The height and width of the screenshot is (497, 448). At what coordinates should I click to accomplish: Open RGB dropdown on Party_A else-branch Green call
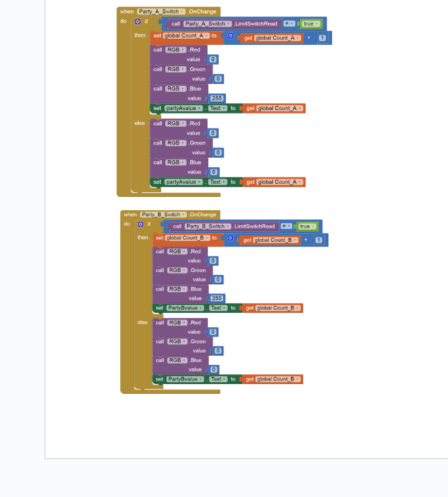pyautogui.click(x=176, y=143)
